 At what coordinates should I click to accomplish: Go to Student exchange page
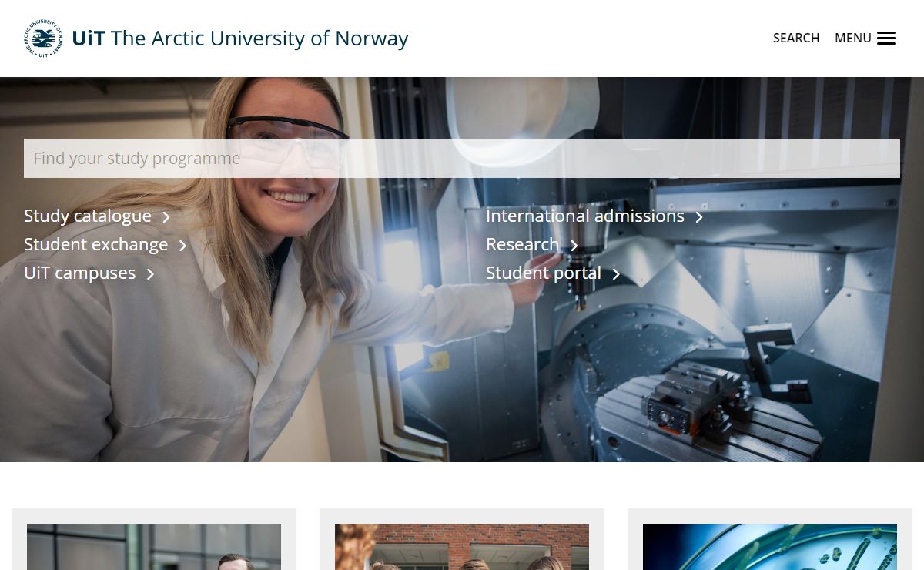click(95, 244)
